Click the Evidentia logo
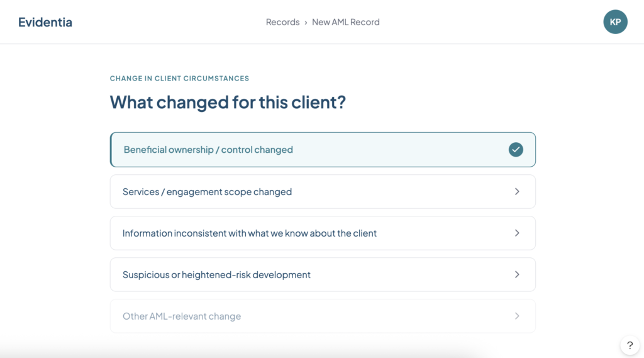Image resolution: width=644 pixels, height=358 pixels. [x=45, y=22]
